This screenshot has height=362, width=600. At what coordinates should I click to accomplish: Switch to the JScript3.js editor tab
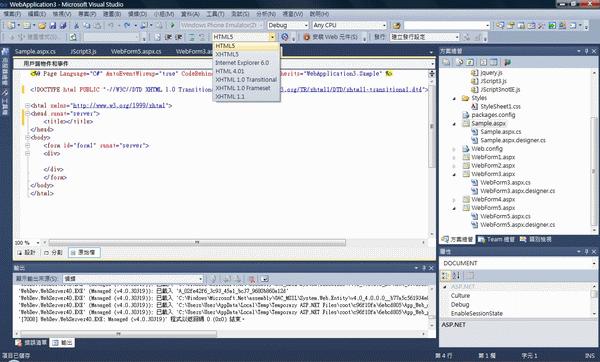point(83,51)
